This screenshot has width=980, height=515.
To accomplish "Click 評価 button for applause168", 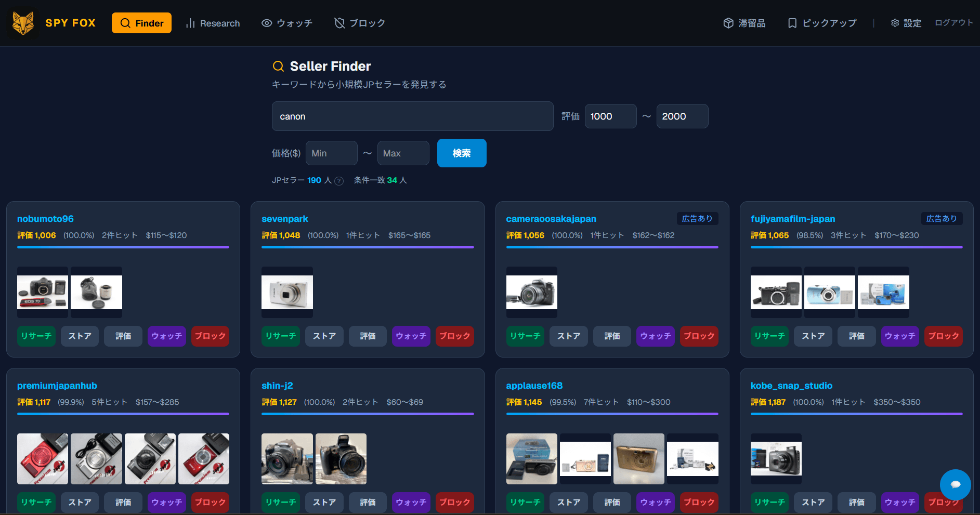I will tap(612, 503).
